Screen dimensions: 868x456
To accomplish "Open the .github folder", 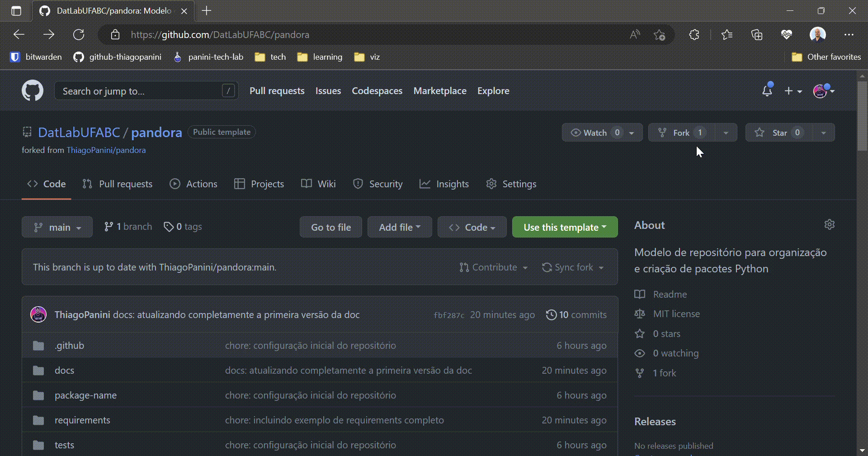I will [69, 346].
